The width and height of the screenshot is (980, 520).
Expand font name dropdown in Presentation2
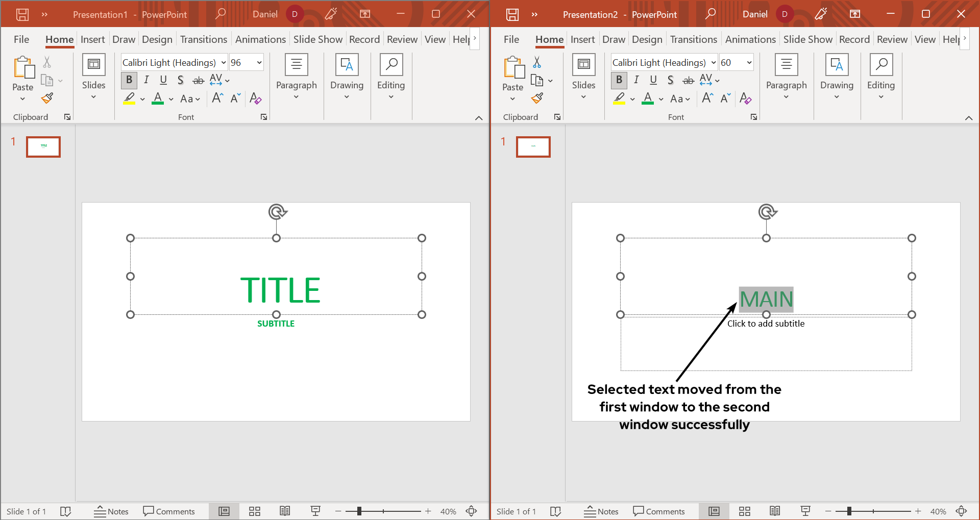[x=713, y=63]
